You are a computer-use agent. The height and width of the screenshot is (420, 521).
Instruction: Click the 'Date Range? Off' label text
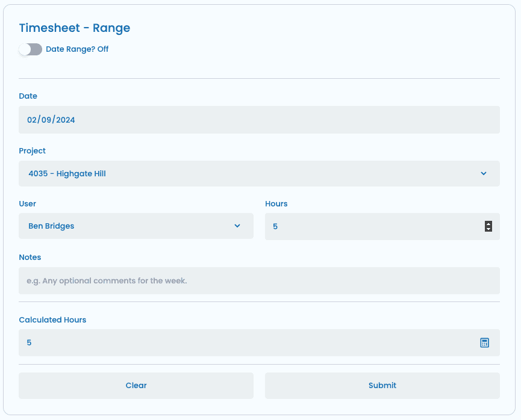click(77, 49)
